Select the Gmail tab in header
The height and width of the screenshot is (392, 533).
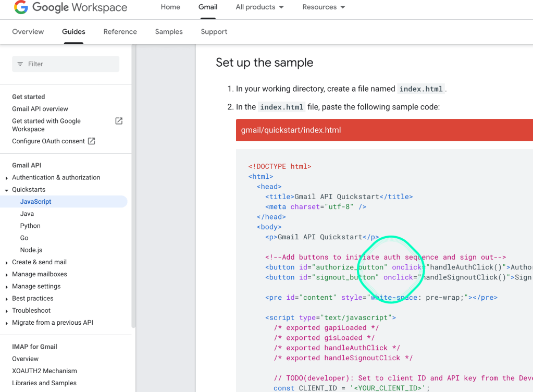pos(208,7)
